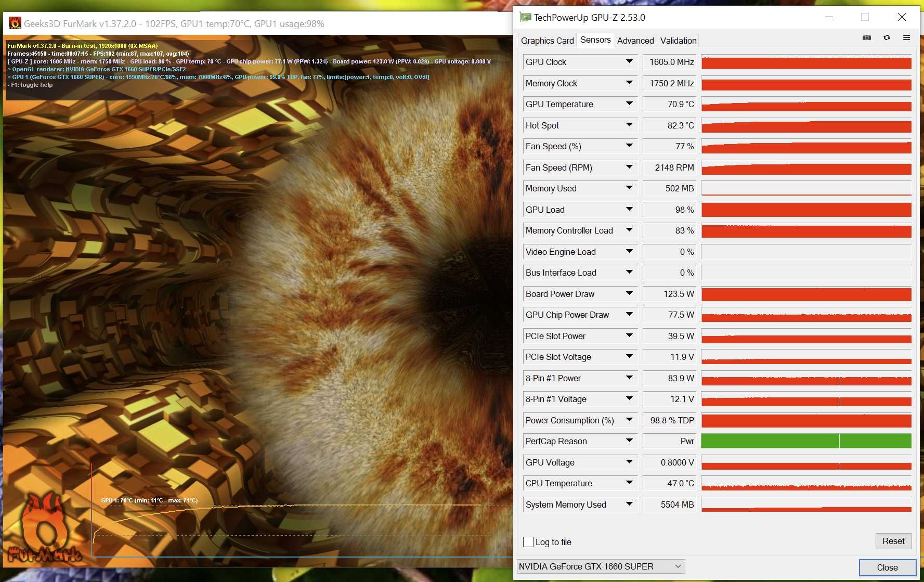Enable the Log to file checkbox
924x582 pixels.
[528, 542]
